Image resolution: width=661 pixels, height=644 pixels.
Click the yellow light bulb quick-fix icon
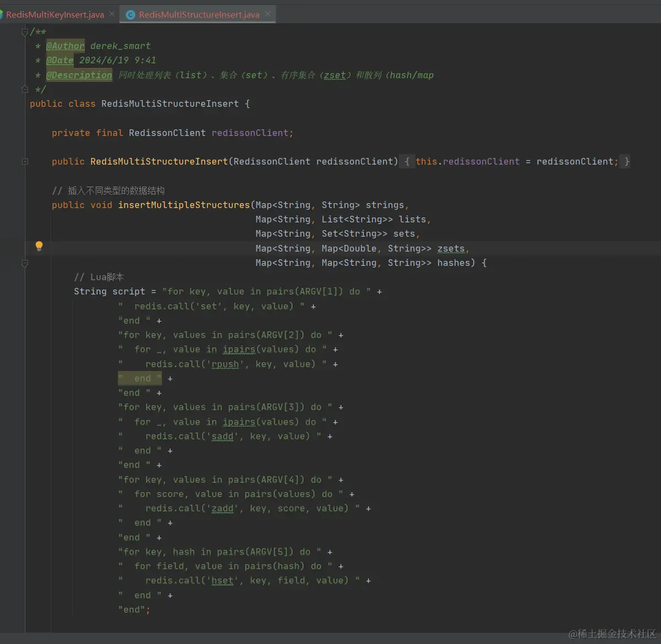click(x=39, y=246)
